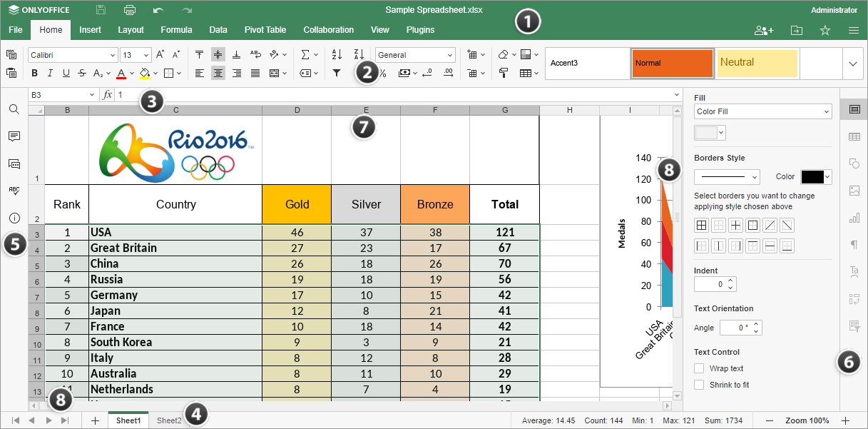Image resolution: width=868 pixels, height=429 pixels.
Task: Toggle Align middle vertical alignment
Action: (218, 55)
